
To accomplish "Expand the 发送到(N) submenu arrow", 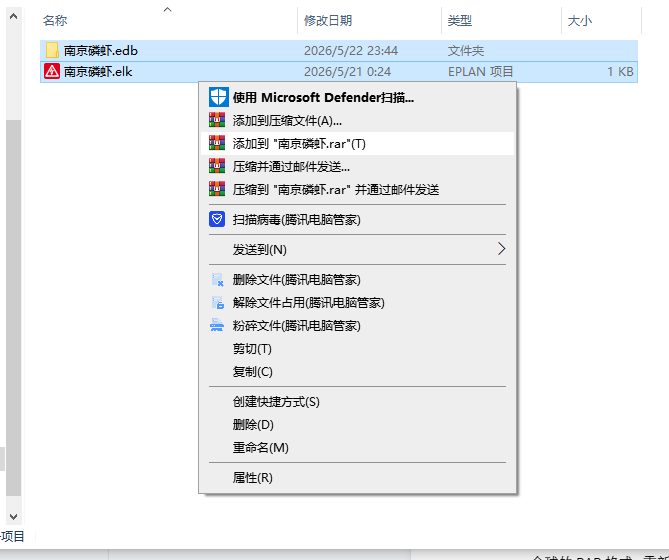I will (501, 249).
